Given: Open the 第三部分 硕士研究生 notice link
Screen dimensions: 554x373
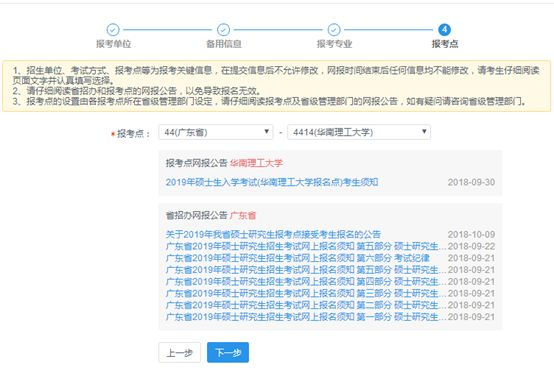Looking at the screenshot, I should (x=306, y=293).
